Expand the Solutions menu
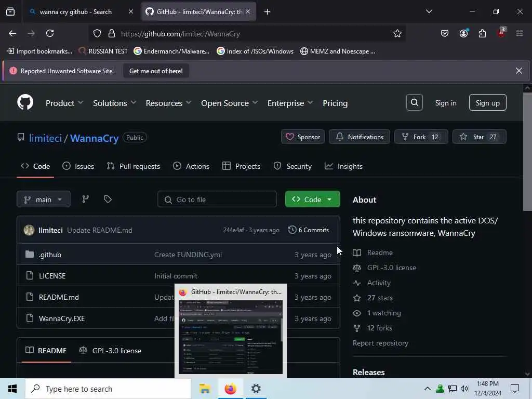The width and height of the screenshot is (532, 399). tap(115, 103)
